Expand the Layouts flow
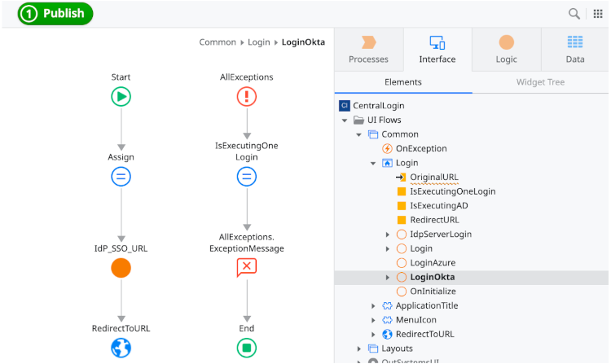611x364 pixels. tap(359, 349)
